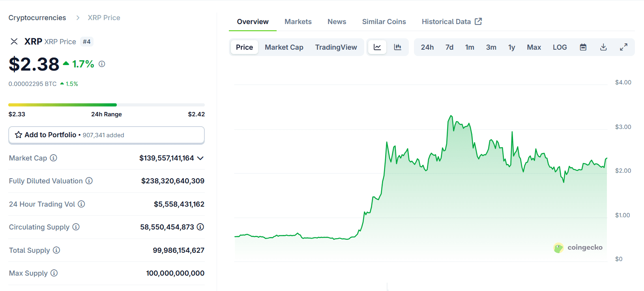Switch to line chart view icon

tap(377, 47)
